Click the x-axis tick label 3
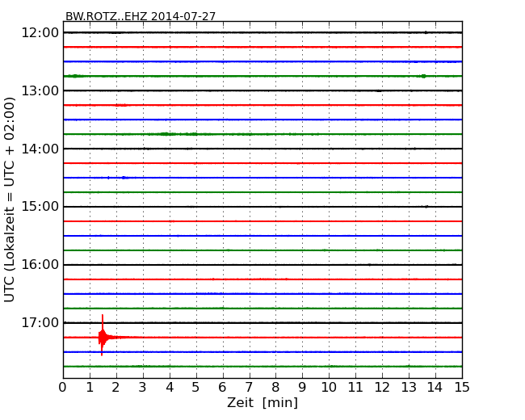Screen dimensions: 525x420 coord(143,388)
